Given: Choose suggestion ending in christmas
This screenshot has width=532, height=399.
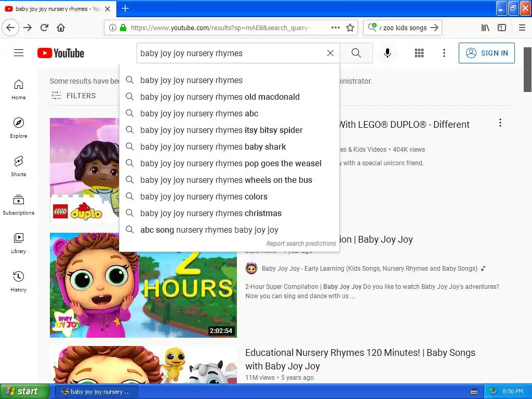Looking at the screenshot, I should coord(229,213).
